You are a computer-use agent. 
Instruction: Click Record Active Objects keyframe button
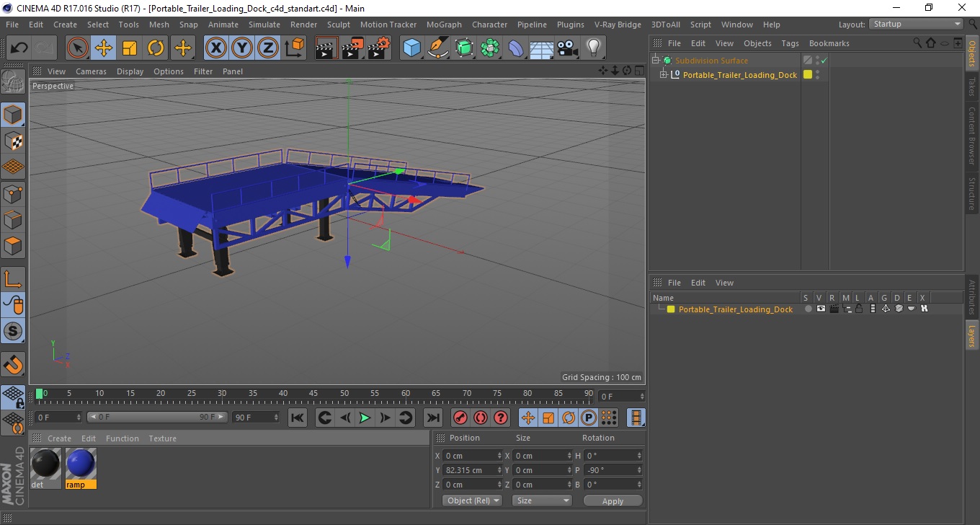coord(460,418)
